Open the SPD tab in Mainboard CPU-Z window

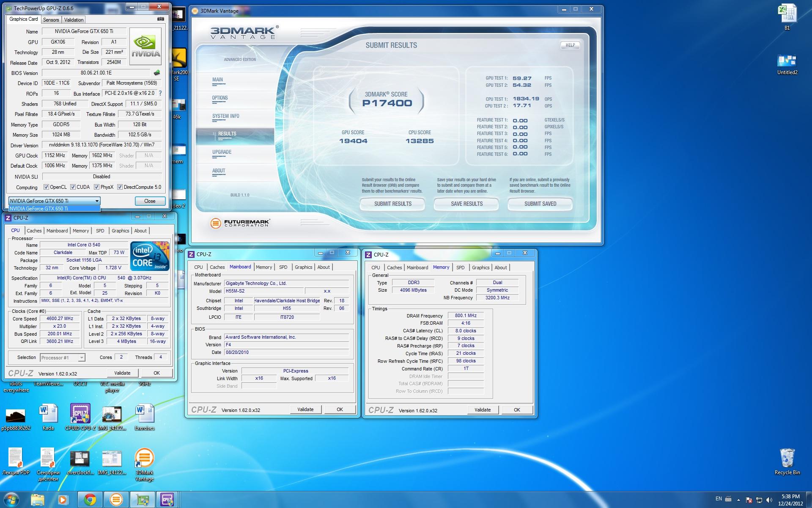click(283, 267)
